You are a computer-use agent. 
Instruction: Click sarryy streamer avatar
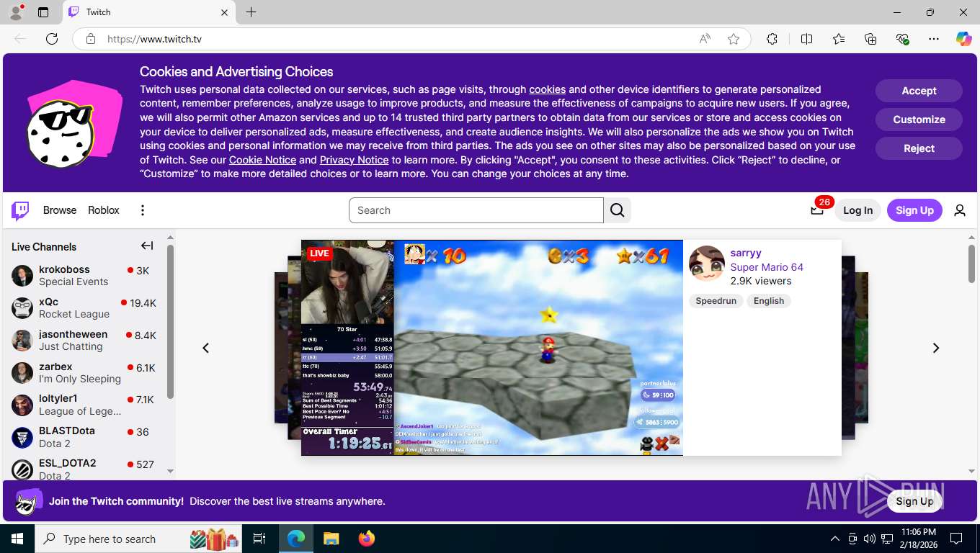click(707, 264)
